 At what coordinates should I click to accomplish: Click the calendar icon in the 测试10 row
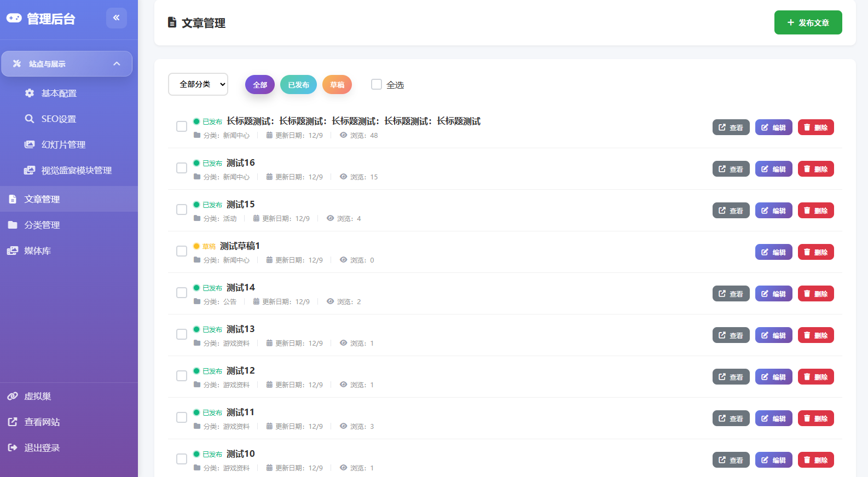coord(269,468)
